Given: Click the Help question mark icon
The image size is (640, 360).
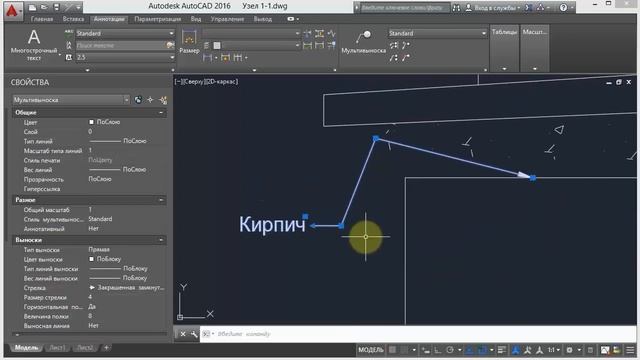Looking at the screenshot, I should pos(563,7).
